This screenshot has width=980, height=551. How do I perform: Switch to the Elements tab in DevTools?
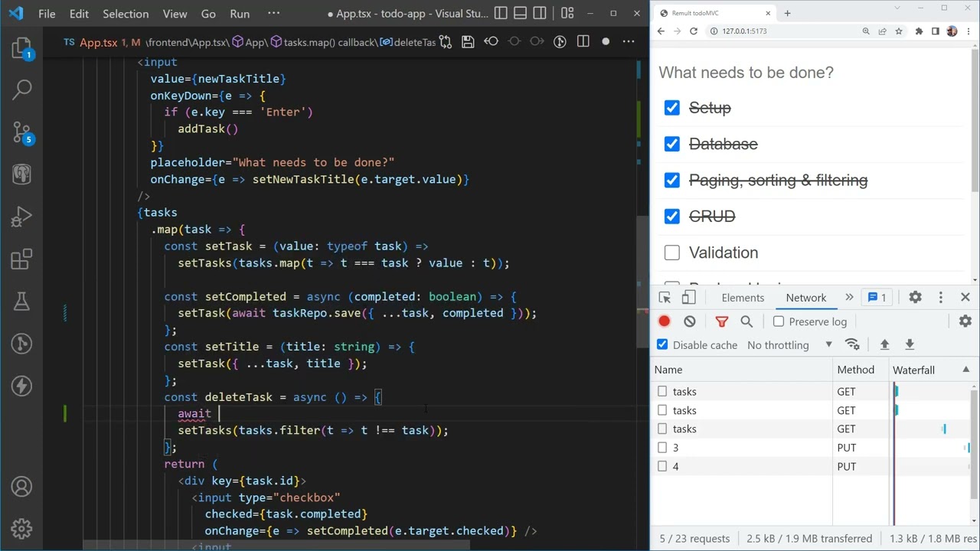click(x=743, y=298)
